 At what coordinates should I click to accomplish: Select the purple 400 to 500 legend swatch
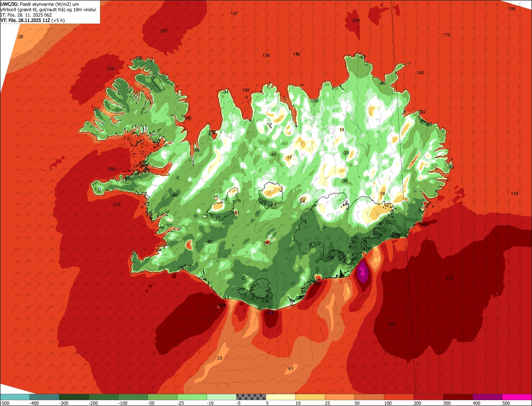point(487,397)
